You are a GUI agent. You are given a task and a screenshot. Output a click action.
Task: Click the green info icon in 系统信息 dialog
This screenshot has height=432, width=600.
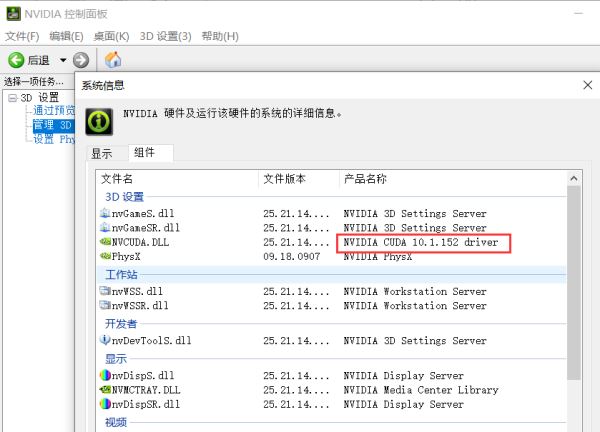[x=99, y=122]
